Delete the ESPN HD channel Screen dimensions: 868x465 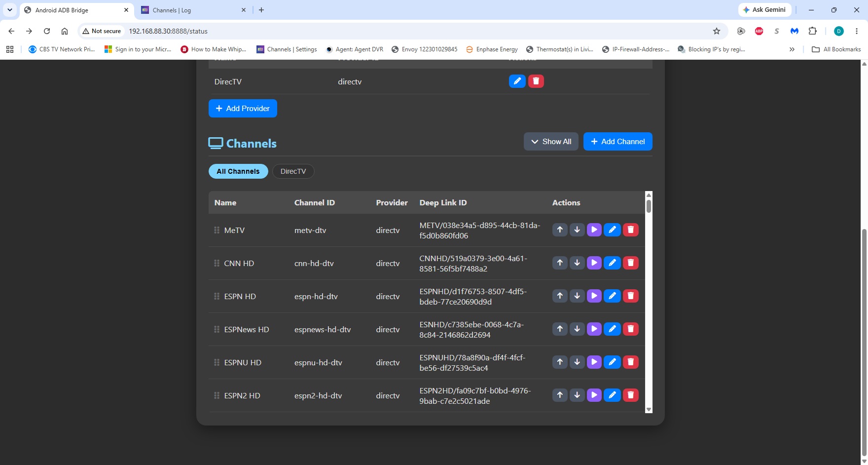pyautogui.click(x=631, y=296)
